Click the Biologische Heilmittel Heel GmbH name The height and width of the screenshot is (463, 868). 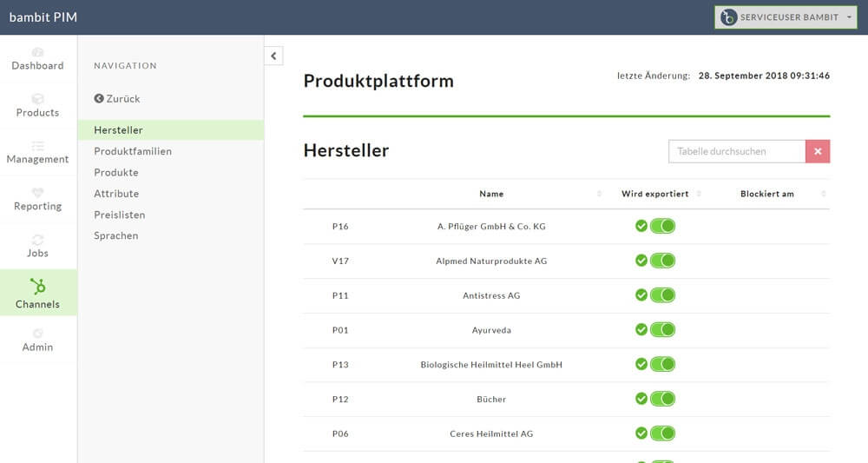(491, 365)
